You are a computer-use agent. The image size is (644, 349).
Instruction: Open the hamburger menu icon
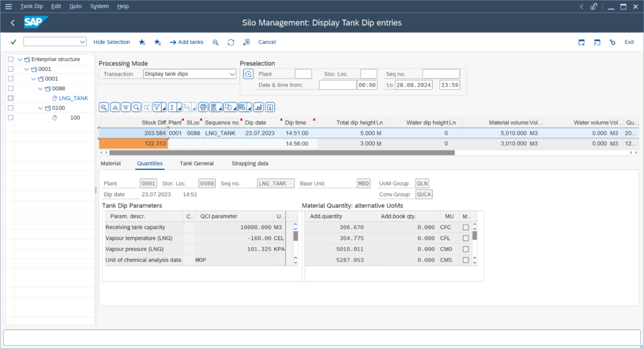tap(8, 6)
